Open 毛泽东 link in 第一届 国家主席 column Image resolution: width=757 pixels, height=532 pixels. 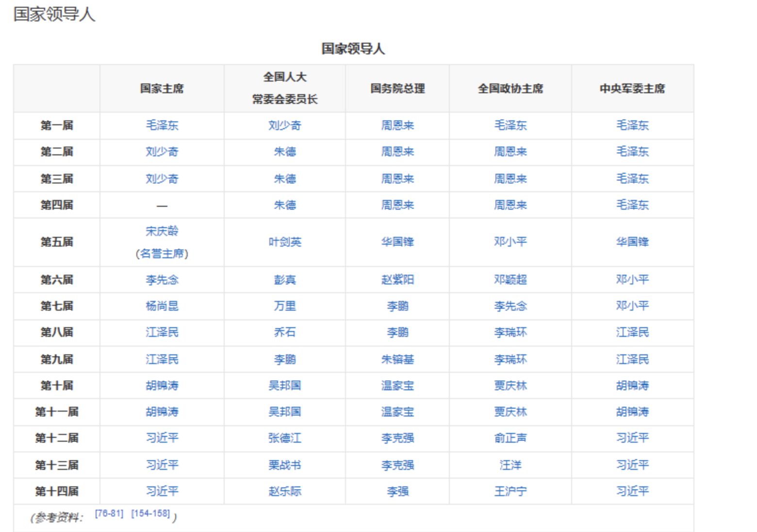click(x=162, y=125)
